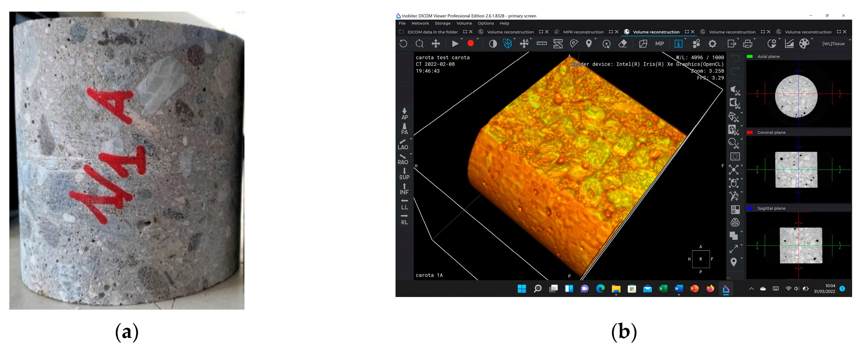868x351 pixels.
Task: Click the SUP orientation button
Action: tap(404, 177)
